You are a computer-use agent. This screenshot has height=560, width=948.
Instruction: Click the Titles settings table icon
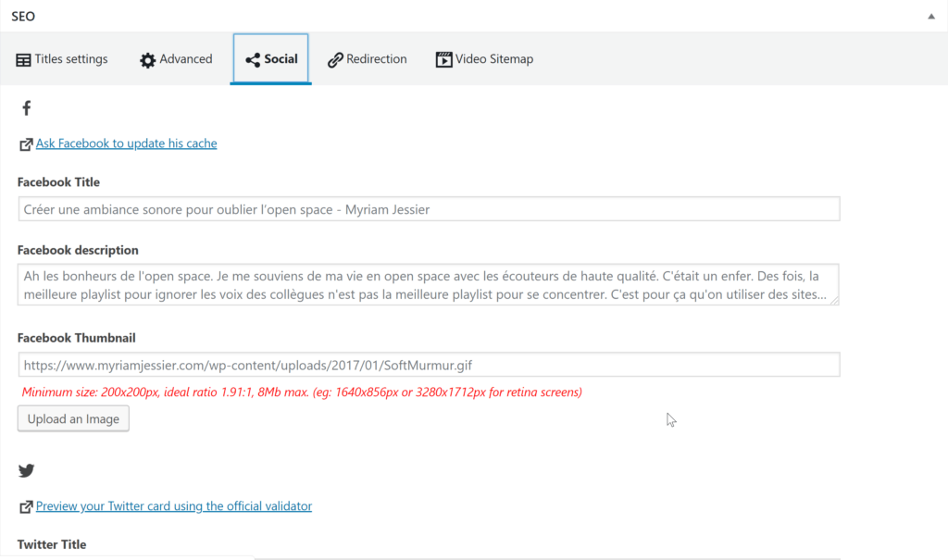coord(23,60)
